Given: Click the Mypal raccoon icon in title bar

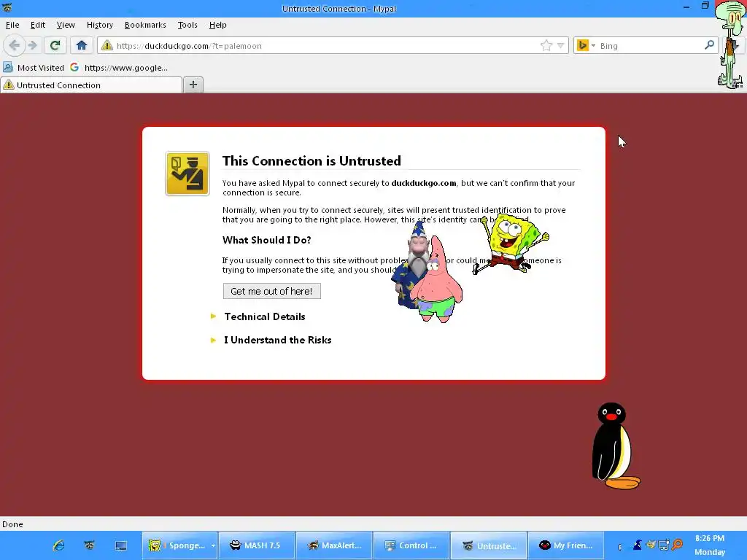Looking at the screenshot, I should pos(7,7).
